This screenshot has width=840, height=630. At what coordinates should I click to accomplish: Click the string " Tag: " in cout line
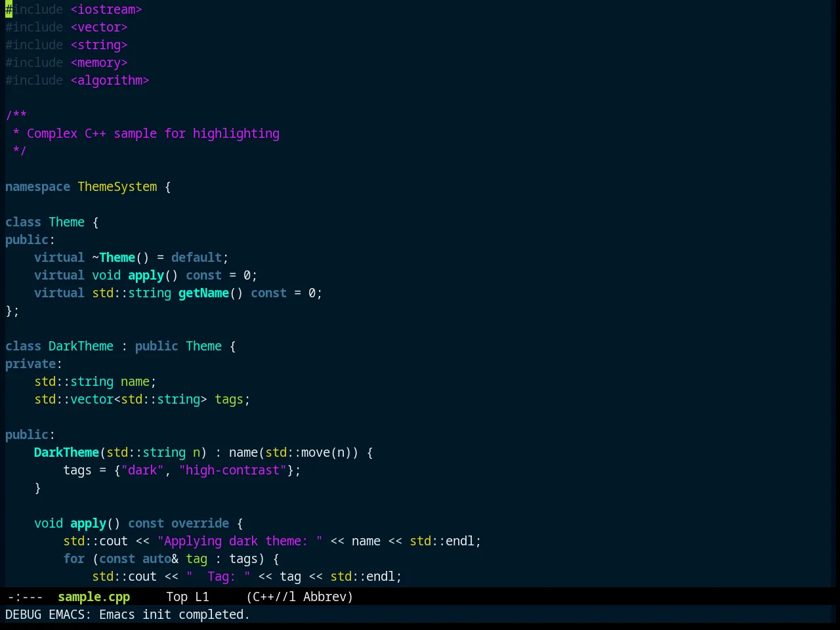tap(219, 576)
